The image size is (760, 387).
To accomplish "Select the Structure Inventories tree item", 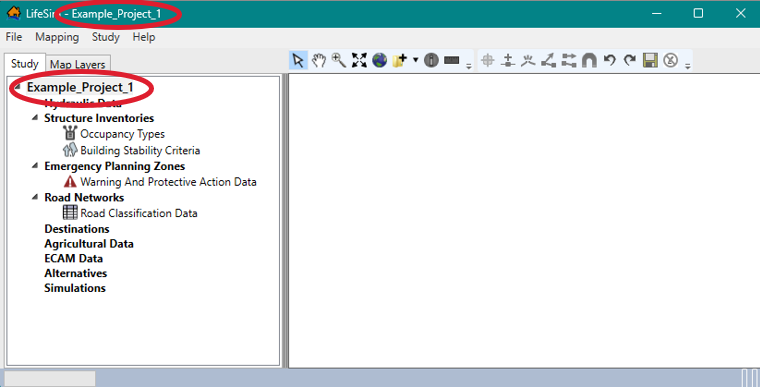I will (x=99, y=118).
